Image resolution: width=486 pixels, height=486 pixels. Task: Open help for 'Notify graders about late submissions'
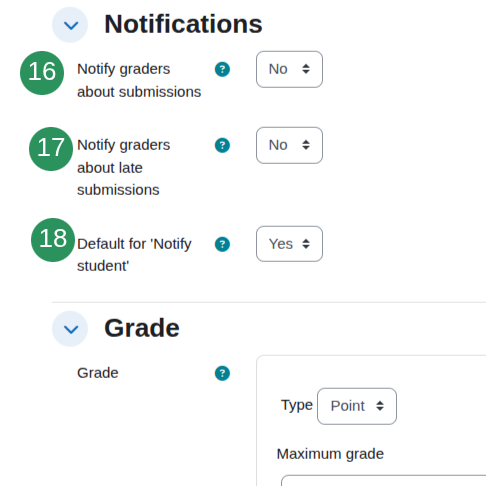pyautogui.click(x=222, y=145)
